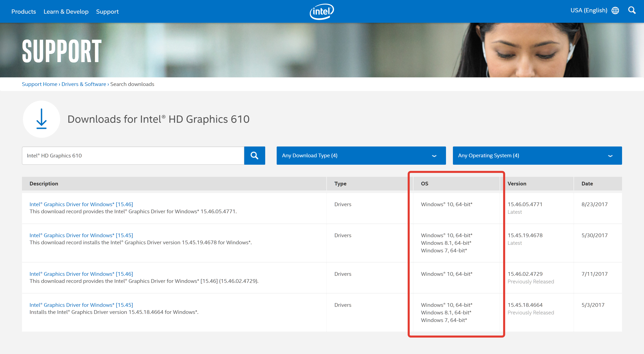Open Graphics Driver [15.45] version 15.45.19.4678
The height and width of the screenshot is (354, 644).
(x=81, y=235)
